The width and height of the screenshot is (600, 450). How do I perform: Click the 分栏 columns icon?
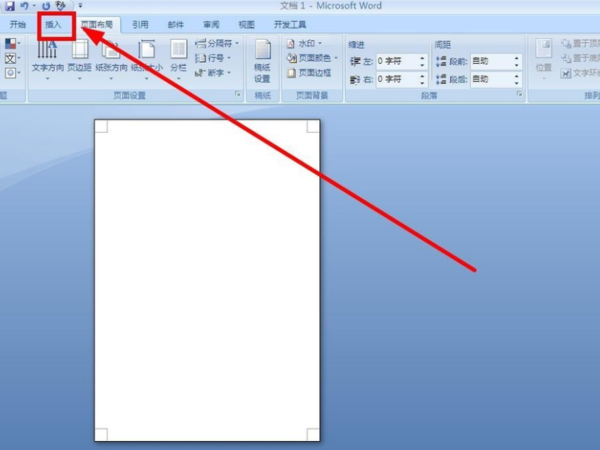(178, 49)
